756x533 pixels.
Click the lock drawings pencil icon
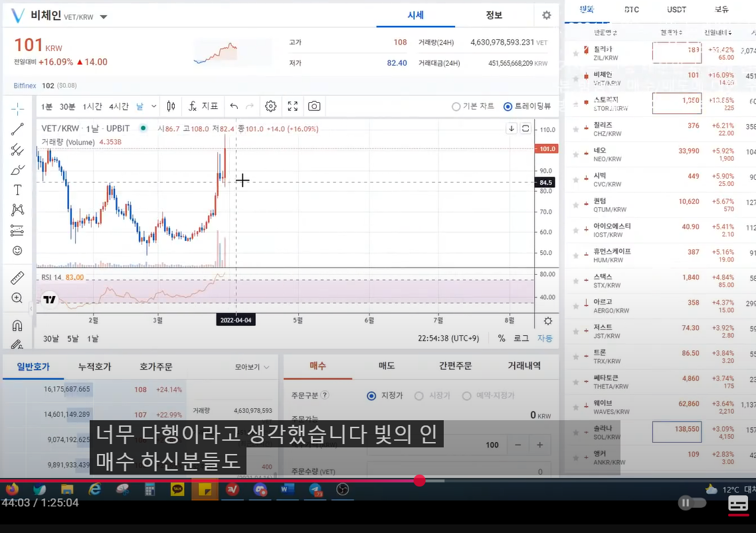pos(17,344)
